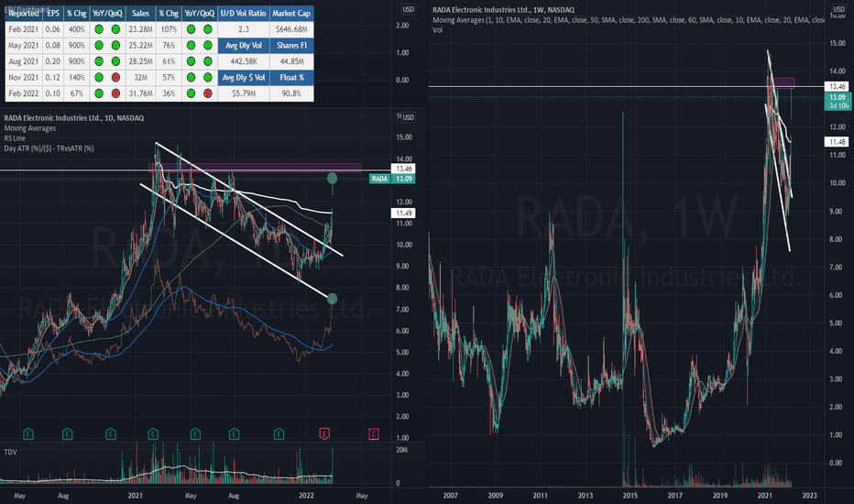This screenshot has width=854, height=504.
Task: Select the upper green anchor circle near 13.09
Action: (x=333, y=178)
